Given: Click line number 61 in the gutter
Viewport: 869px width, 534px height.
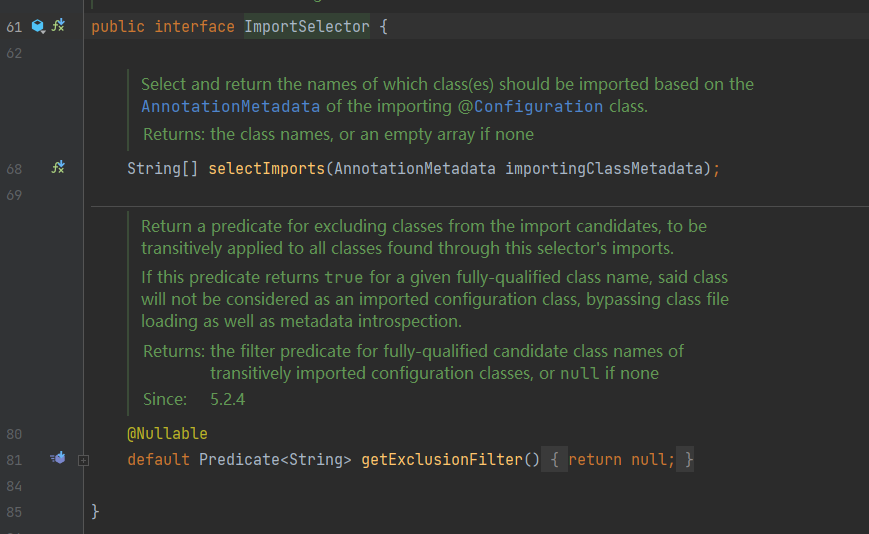Looking at the screenshot, I should (14, 27).
